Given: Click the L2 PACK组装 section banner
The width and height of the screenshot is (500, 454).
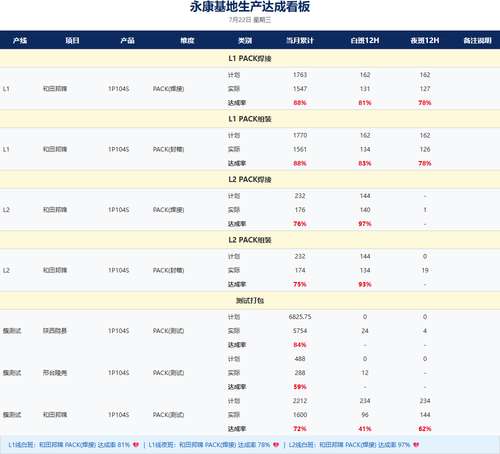Looking at the screenshot, I should pyautogui.click(x=250, y=240).
